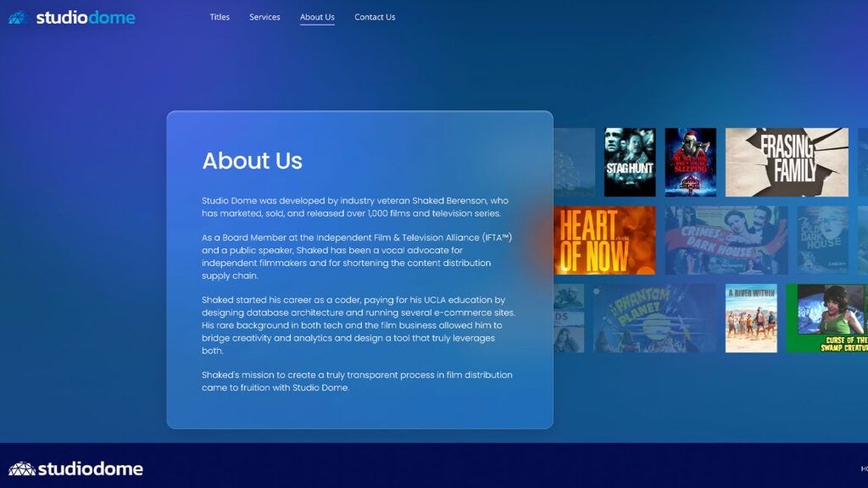The height and width of the screenshot is (488, 868).
Task: Click the Crimes at the Dark House poster
Action: pos(726,240)
